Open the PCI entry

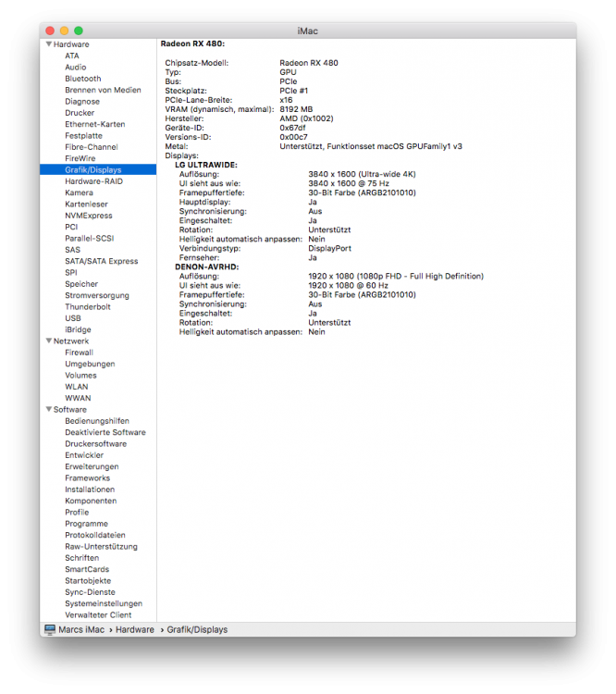coord(71,227)
